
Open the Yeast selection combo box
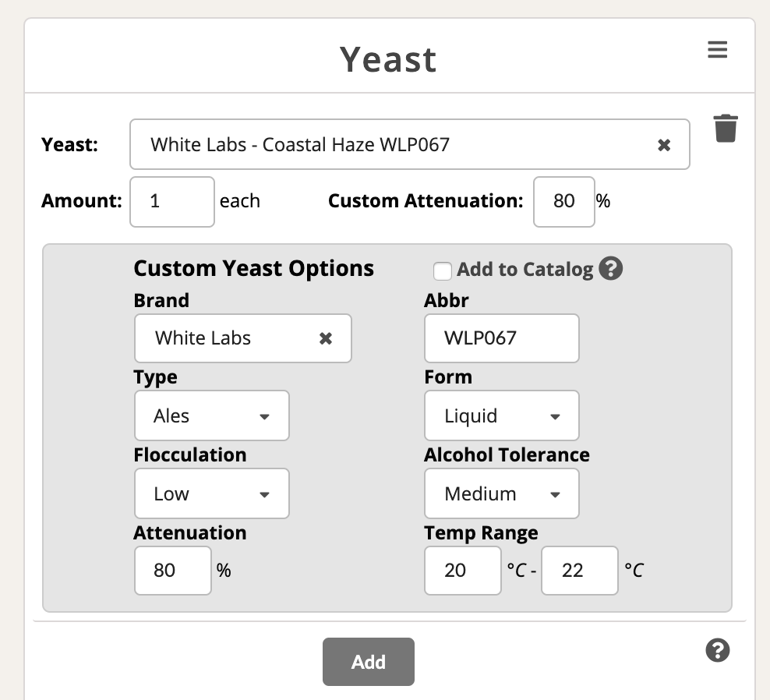[x=410, y=144]
